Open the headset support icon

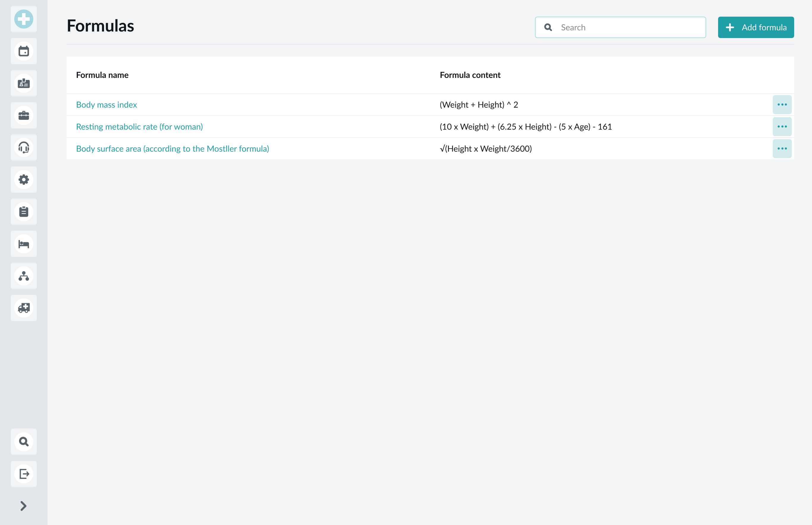coord(23,148)
